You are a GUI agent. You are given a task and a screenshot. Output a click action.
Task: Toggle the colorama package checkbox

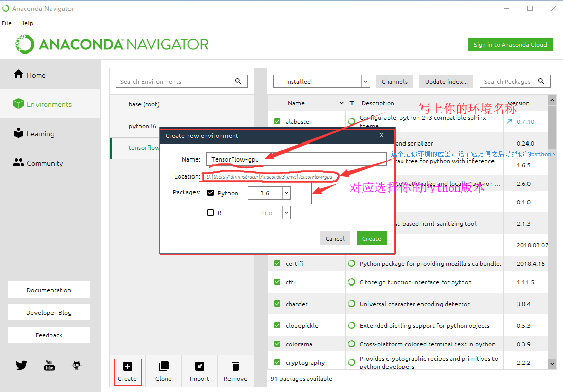coord(277,344)
